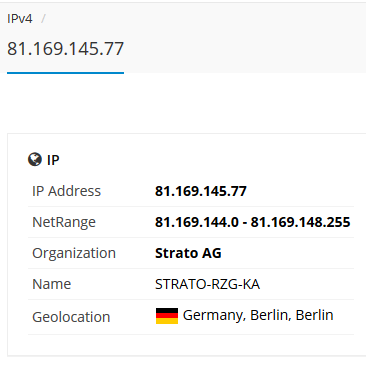Click the Geolocation row label

pos(71,317)
